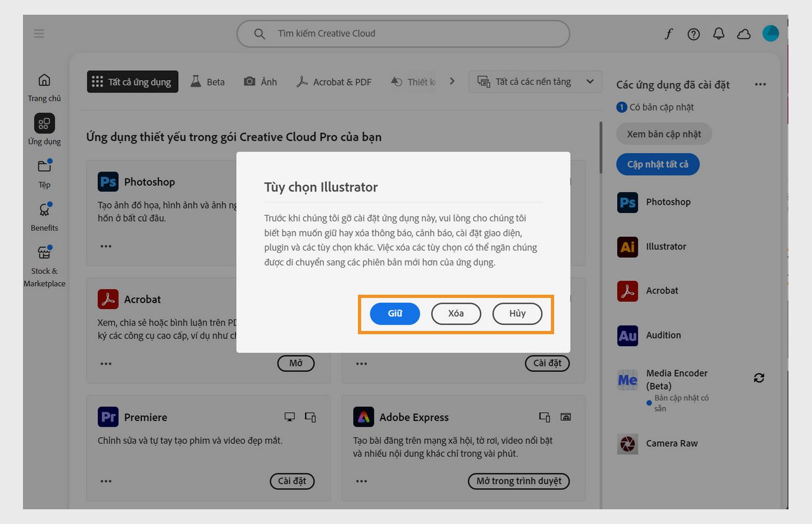The width and height of the screenshot is (812, 524).
Task: Click the app list vertical scrollbar
Action: (601, 147)
